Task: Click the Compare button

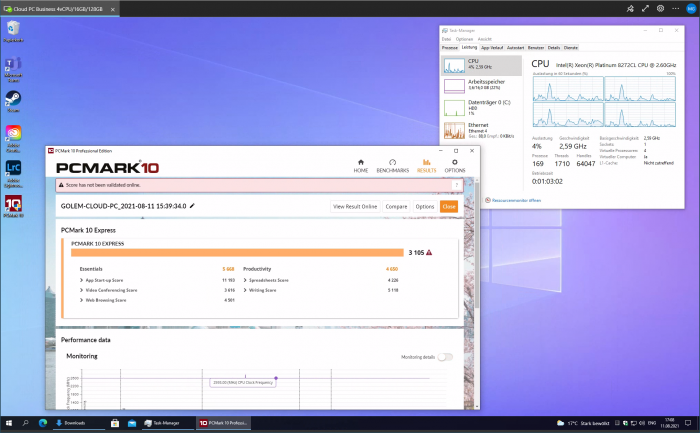Action: click(396, 206)
